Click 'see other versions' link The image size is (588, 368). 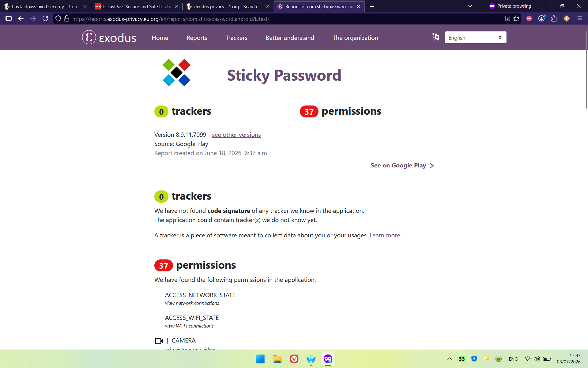(x=236, y=135)
